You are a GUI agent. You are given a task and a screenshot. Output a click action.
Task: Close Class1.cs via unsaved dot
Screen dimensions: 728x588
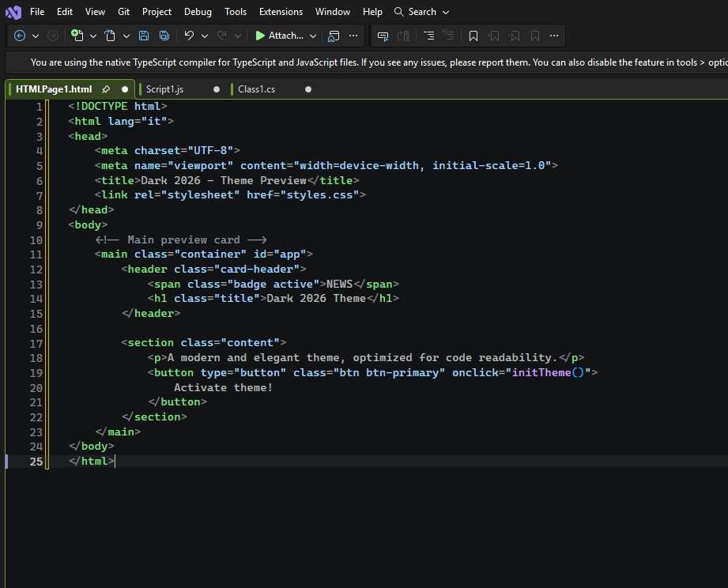pyautogui.click(x=308, y=89)
